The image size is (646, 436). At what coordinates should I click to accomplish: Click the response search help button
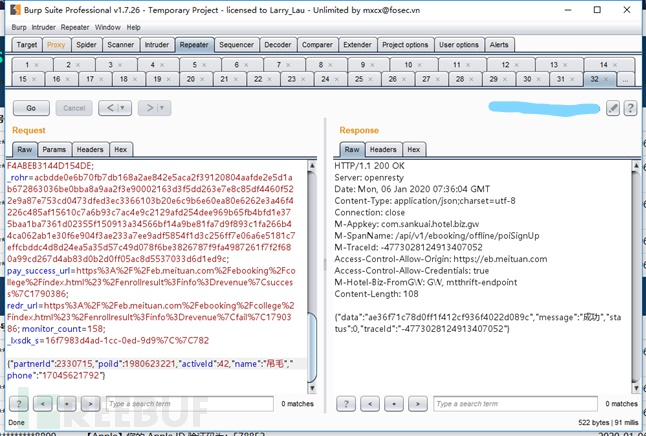pos(346,404)
